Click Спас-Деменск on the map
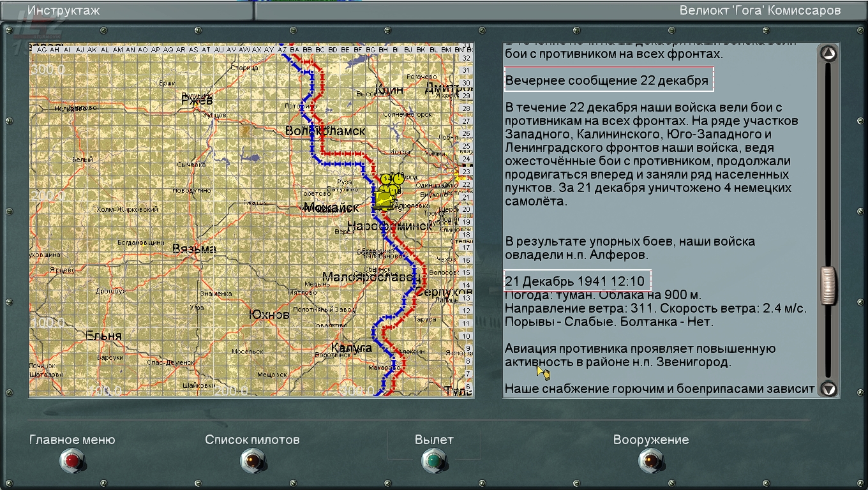 tap(170, 362)
